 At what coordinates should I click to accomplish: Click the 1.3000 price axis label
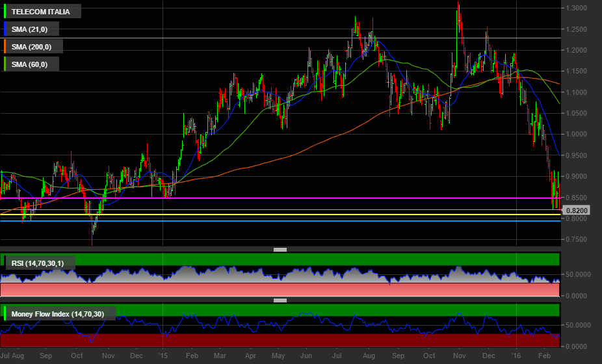coord(576,8)
